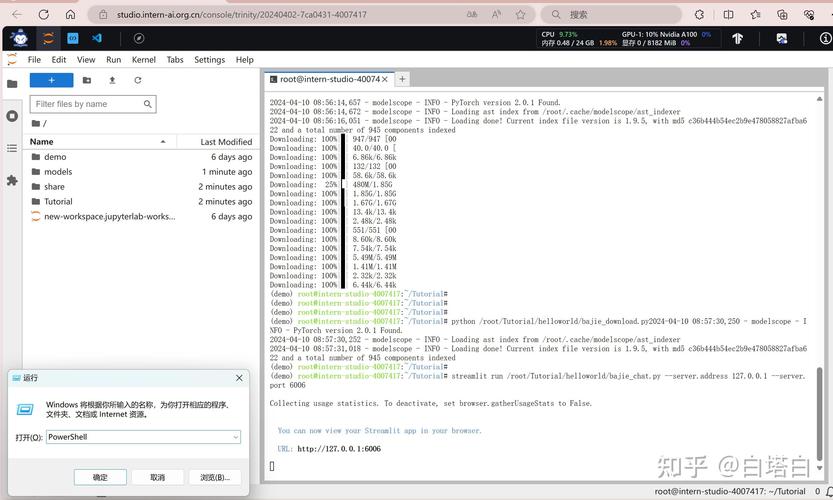The image size is (833, 500).
Task: Click the browser address bar URL
Action: (242, 14)
